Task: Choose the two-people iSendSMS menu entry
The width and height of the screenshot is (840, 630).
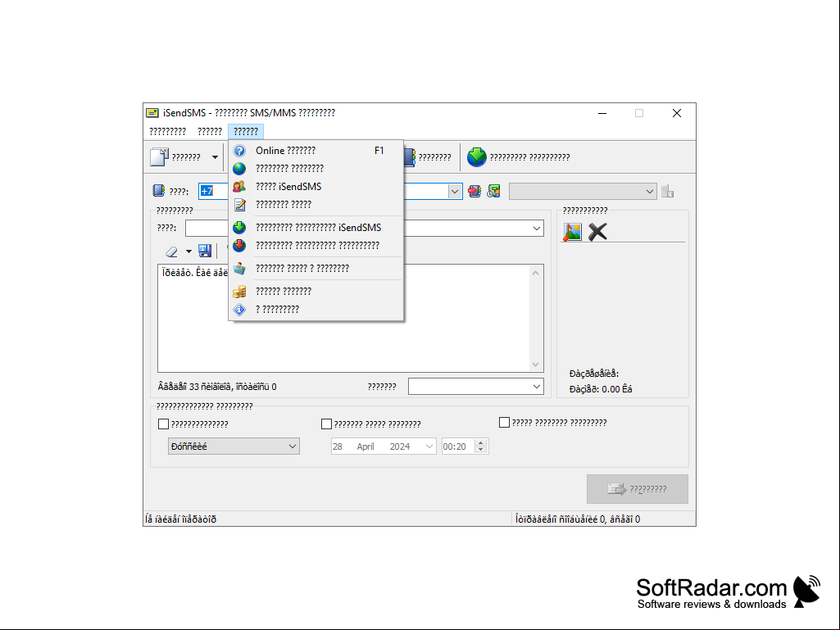Action: (316, 187)
